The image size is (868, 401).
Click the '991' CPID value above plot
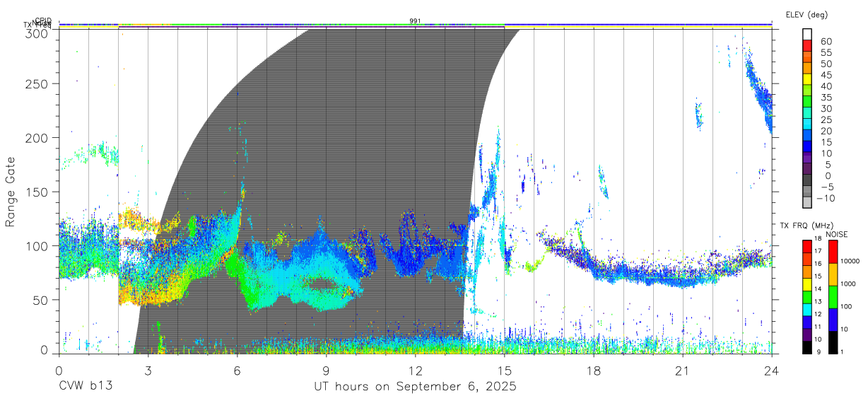415,21
